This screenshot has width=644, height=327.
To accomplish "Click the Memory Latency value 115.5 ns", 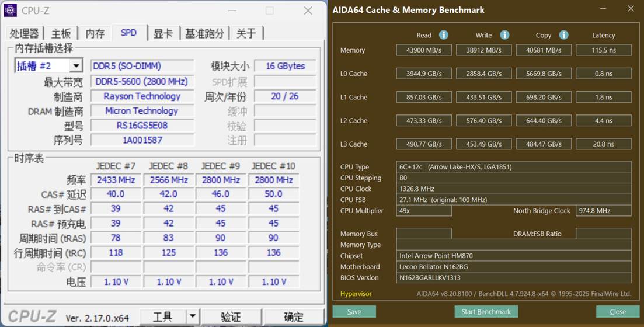I will click(603, 50).
